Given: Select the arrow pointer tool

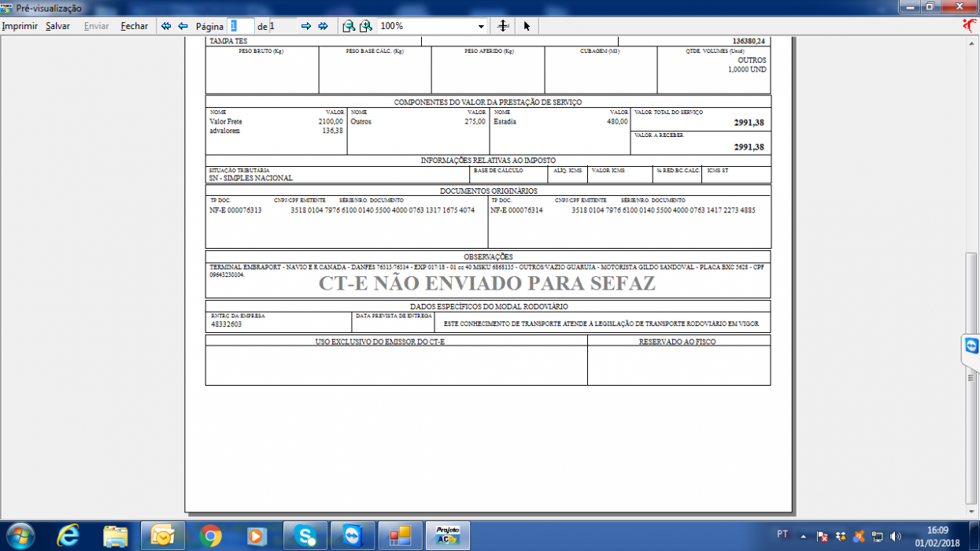Looking at the screenshot, I should click(527, 26).
